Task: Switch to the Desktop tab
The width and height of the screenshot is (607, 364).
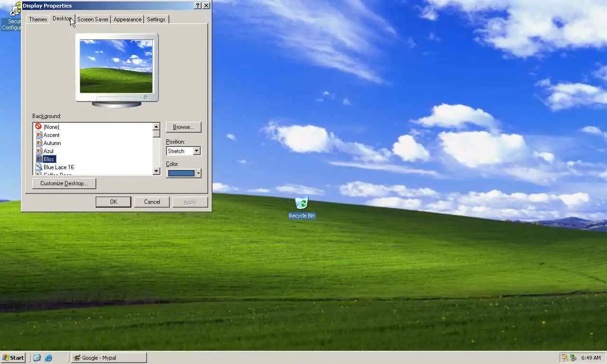Action: coord(63,18)
